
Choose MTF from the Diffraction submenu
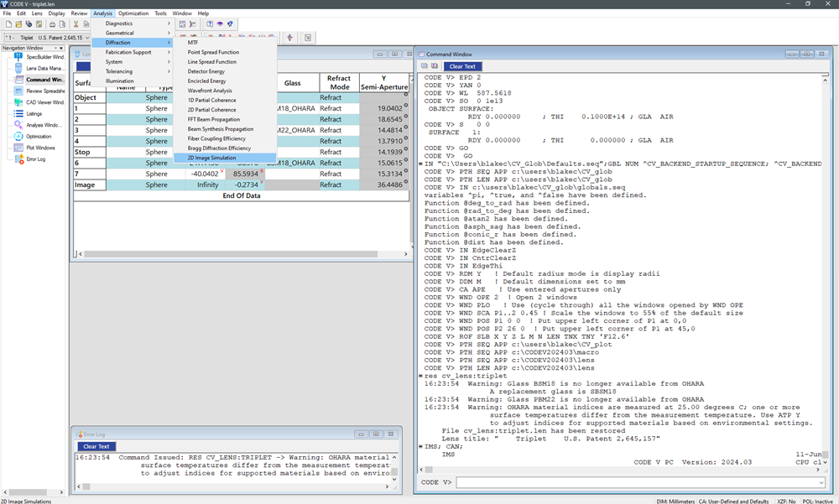(225, 43)
